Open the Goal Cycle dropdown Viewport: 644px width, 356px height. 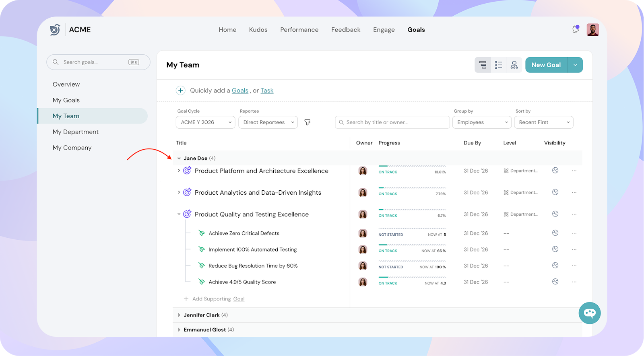pos(205,122)
